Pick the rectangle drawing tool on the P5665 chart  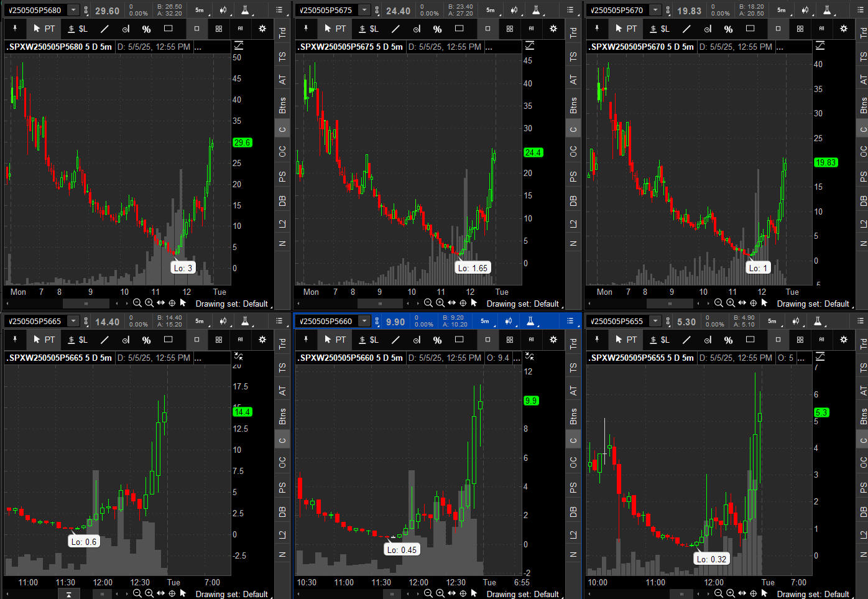click(x=168, y=340)
